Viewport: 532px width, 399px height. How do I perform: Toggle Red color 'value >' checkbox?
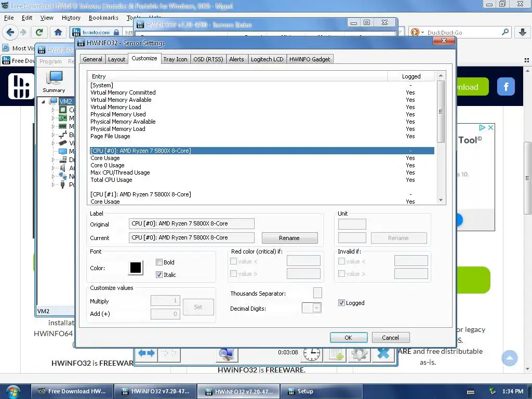(x=233, y=273)
